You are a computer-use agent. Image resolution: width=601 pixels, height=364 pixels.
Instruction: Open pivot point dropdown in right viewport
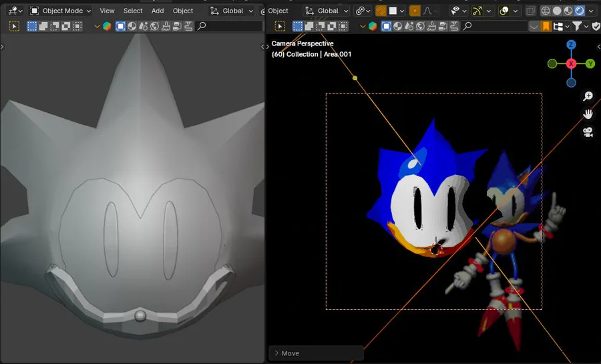[x=363, y=11]
